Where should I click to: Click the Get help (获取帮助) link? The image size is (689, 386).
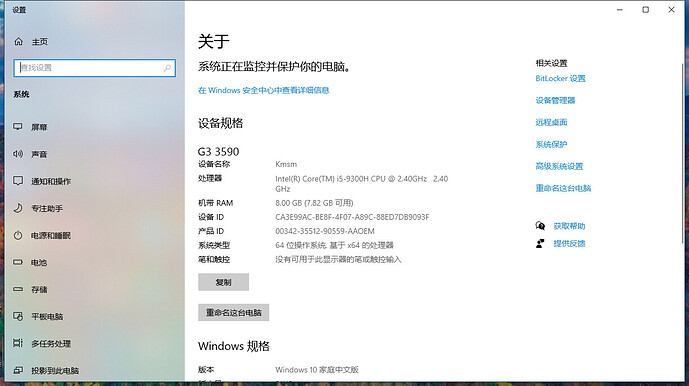click(x=569, y=226)
